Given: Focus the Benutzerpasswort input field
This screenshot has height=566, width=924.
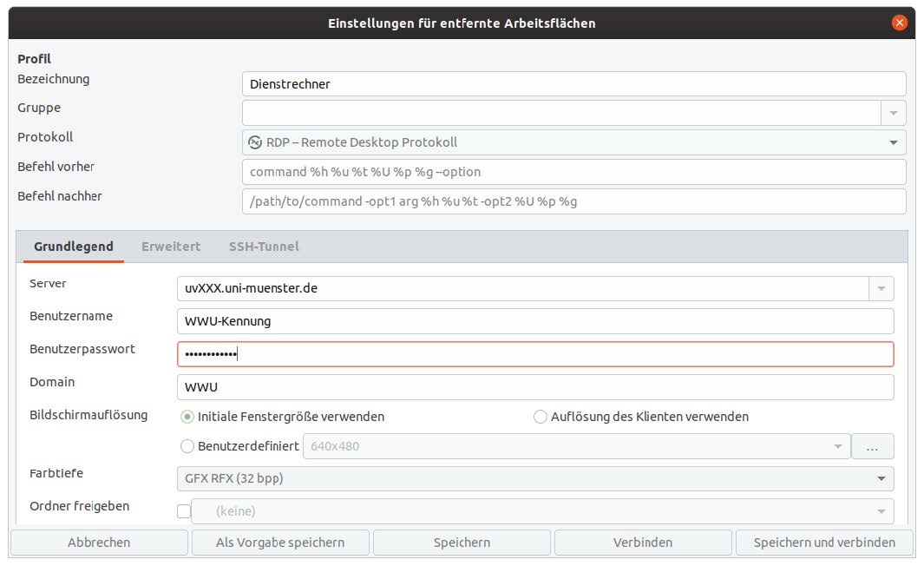Looking at the screenshot, I should [x=534, y=354].
